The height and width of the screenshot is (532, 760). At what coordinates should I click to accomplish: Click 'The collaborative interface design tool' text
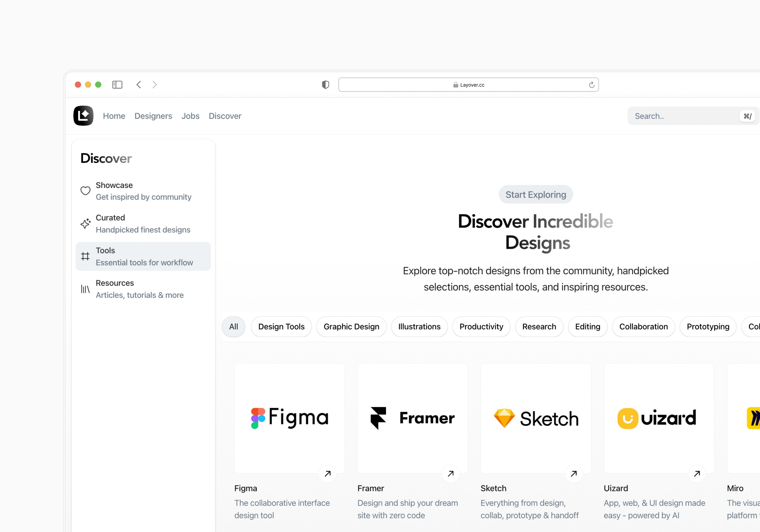click(282, 509)
